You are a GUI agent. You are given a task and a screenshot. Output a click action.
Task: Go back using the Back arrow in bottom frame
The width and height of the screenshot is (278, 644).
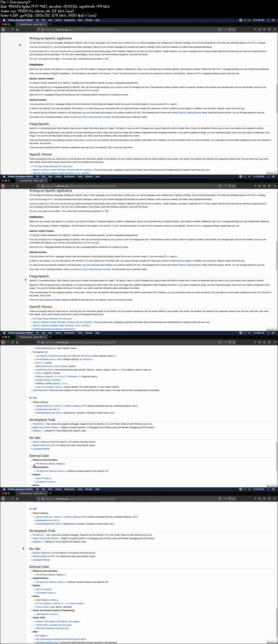[3, 499]
